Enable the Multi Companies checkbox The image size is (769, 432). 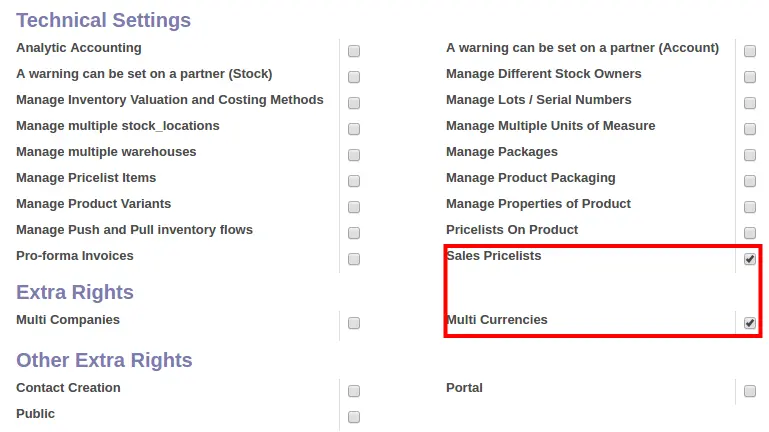click(x=354, y=323)
